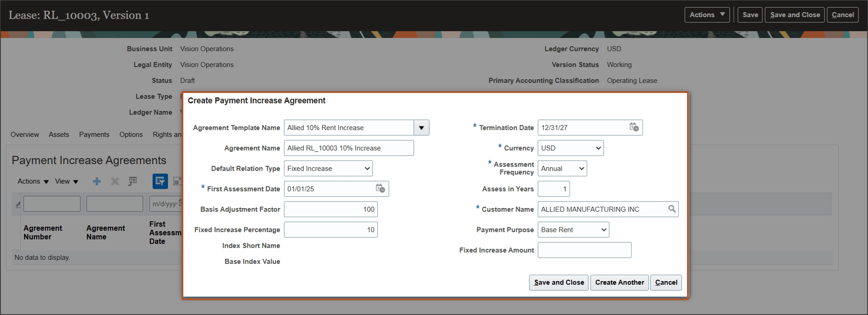This screenshot has width=868, height=315.
Task: Click the Detach table icon
Action: pos(178,181)
